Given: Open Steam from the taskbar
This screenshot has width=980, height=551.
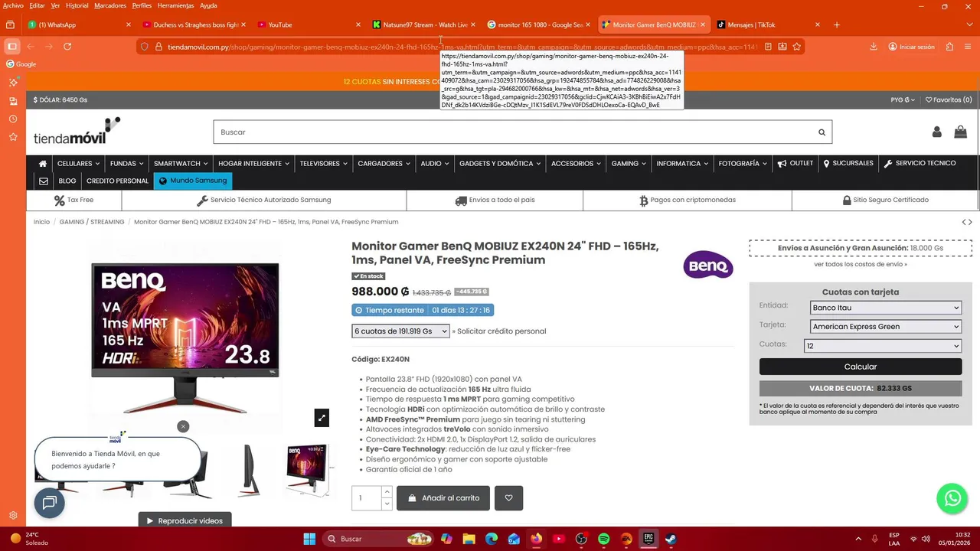Looking at the screenshot, I should [x=671, y=539].
